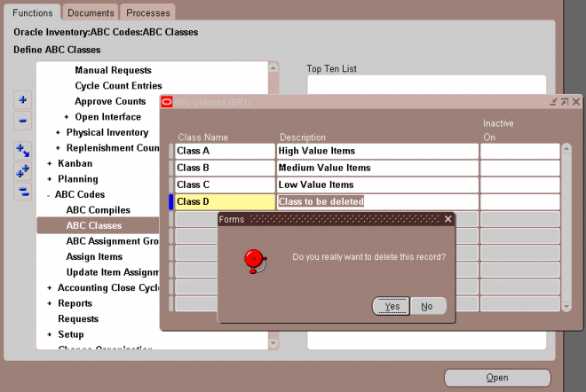Expand the Open Interface node
Viewport: 586px width, 392px height.
tap(67, 117)
